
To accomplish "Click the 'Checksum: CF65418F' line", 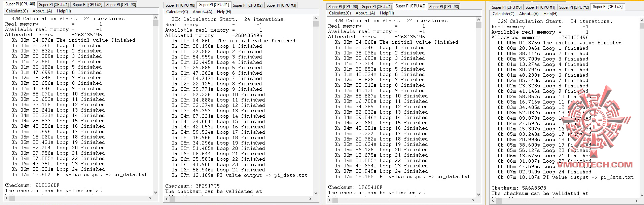I will (355, 187).
